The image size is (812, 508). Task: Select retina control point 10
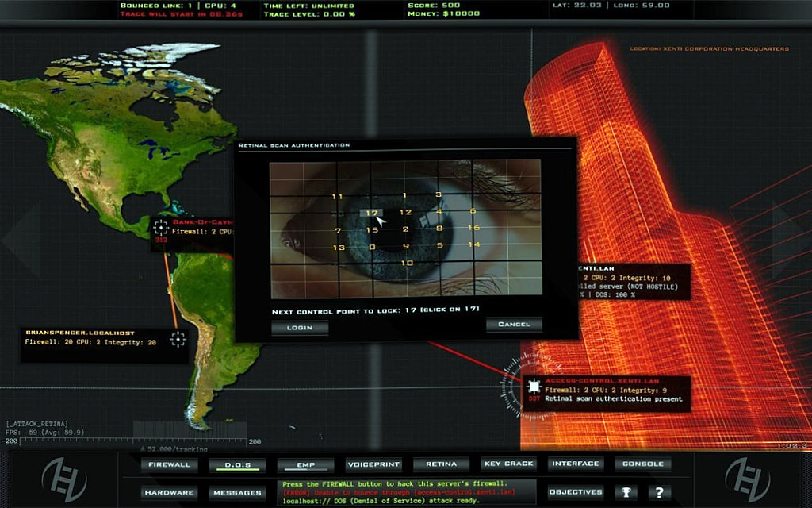click(x=407, y=263)
